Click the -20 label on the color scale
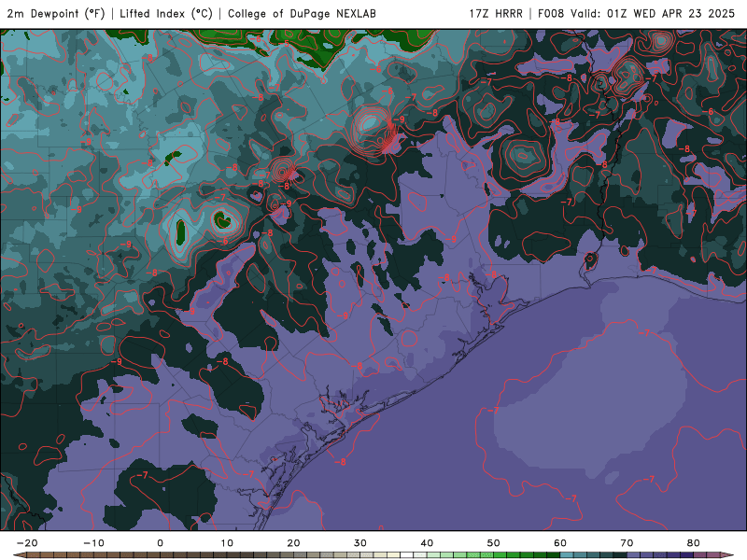This screenshot has width=747, height=560. [x=27, y=543]
